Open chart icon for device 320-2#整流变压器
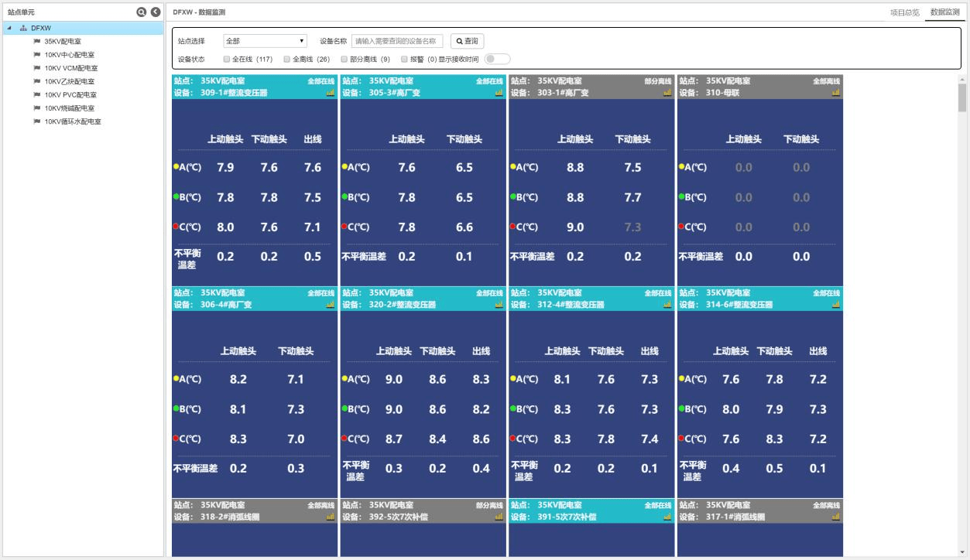 pyautogui.click(x=499, y=305)
